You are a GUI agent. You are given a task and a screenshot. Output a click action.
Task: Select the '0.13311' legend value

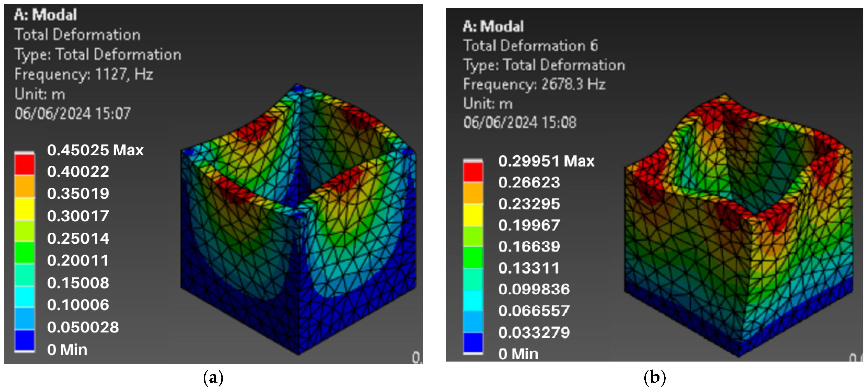(x=529, y=268)
